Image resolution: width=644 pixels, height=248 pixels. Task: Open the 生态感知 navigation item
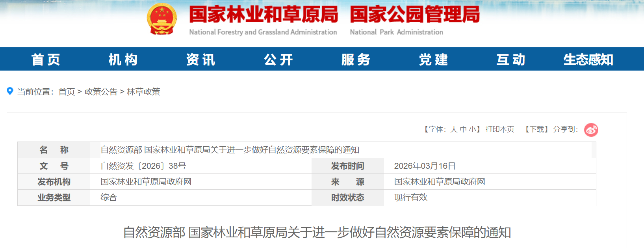point(588,60)
